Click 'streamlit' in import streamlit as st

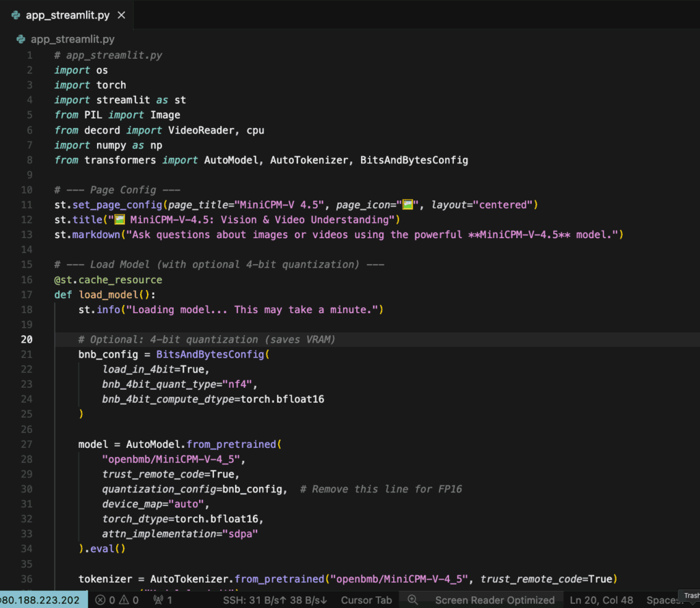coord(123,100)
